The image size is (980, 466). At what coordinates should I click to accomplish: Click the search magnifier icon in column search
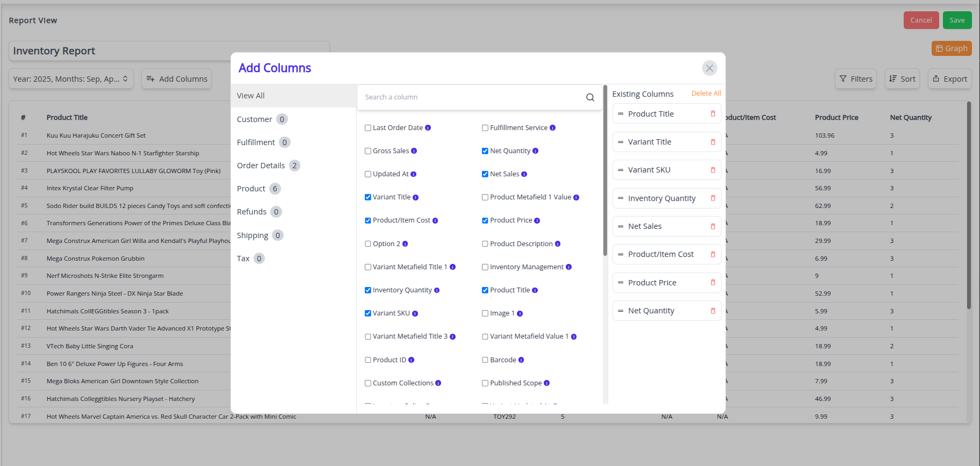[x=590, y=97]
